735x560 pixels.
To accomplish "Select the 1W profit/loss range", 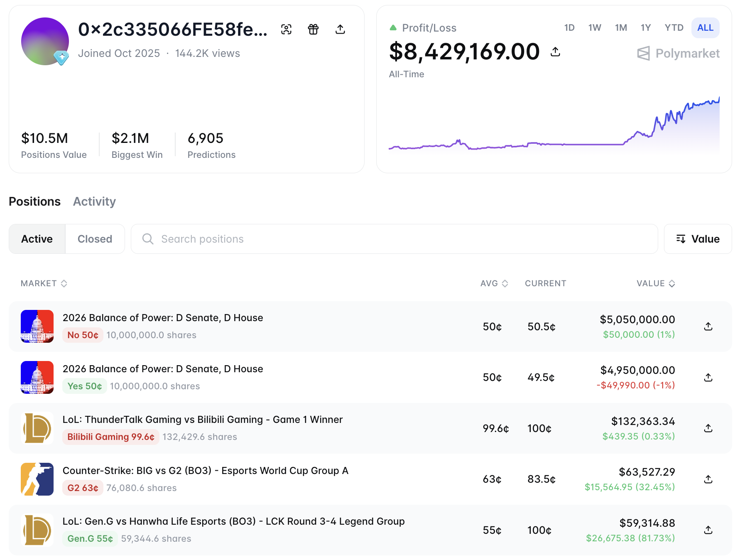I will pyautogui.click(x=595, y=28).
